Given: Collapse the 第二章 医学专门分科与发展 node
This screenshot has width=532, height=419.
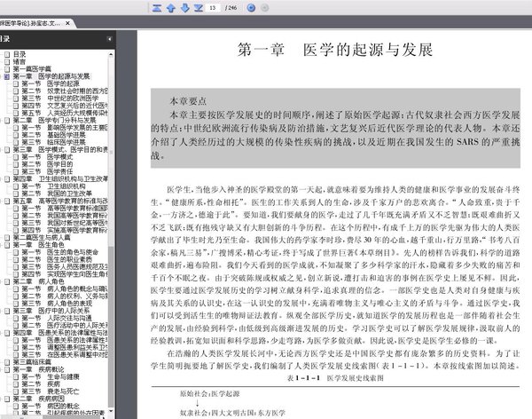Looking at the screenshot, I should point(2,121).
